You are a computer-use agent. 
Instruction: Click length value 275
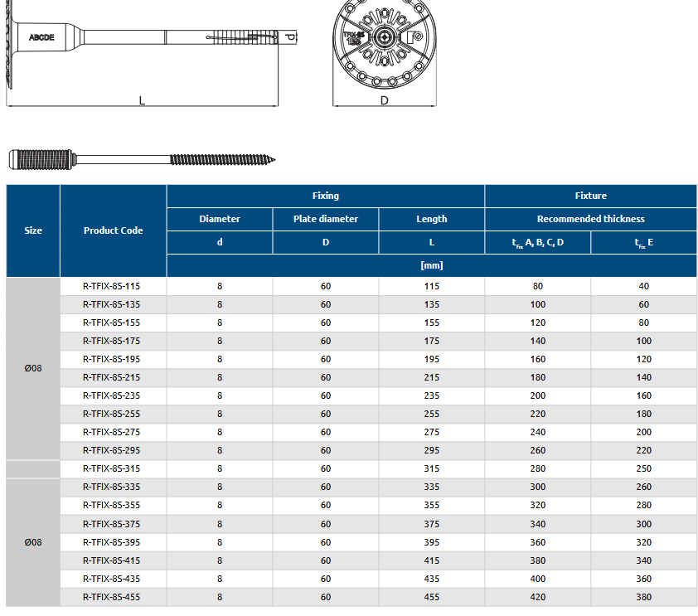pos(431,432)
